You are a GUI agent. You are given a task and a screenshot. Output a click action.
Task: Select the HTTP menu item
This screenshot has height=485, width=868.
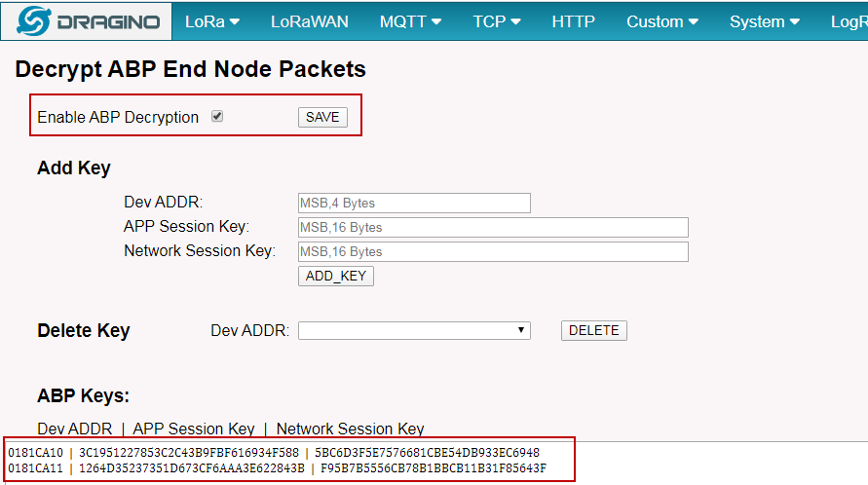pyautogui.click(x=574, y=21)
